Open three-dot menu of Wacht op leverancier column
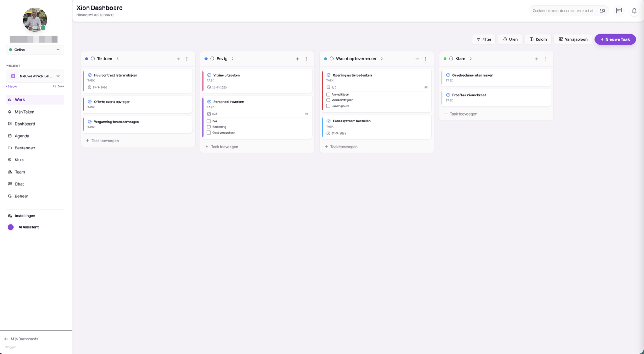This screenshot has height=354, width=644. pyautogui.click(x=426, y=59)
